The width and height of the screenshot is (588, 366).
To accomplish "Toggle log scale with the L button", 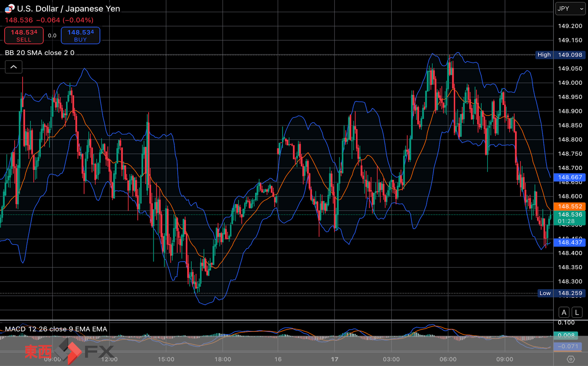I will [x=577, y=312].
